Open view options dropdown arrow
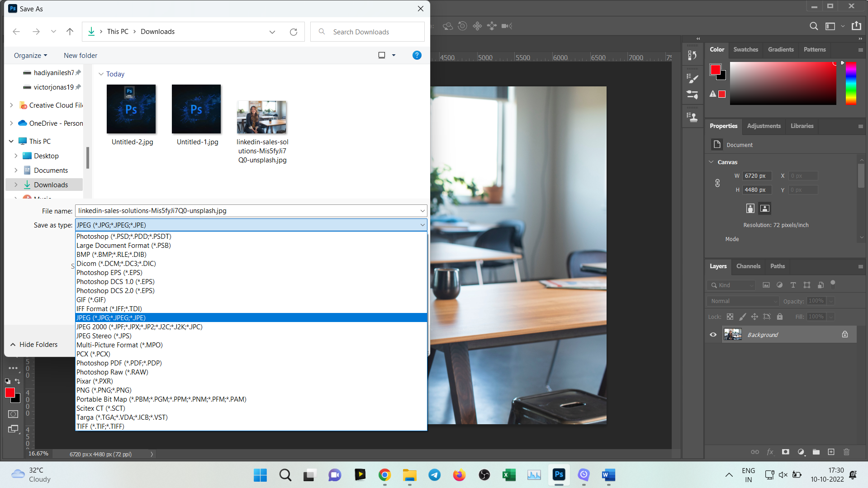868x488 pixels. click(x=394, y=55)
